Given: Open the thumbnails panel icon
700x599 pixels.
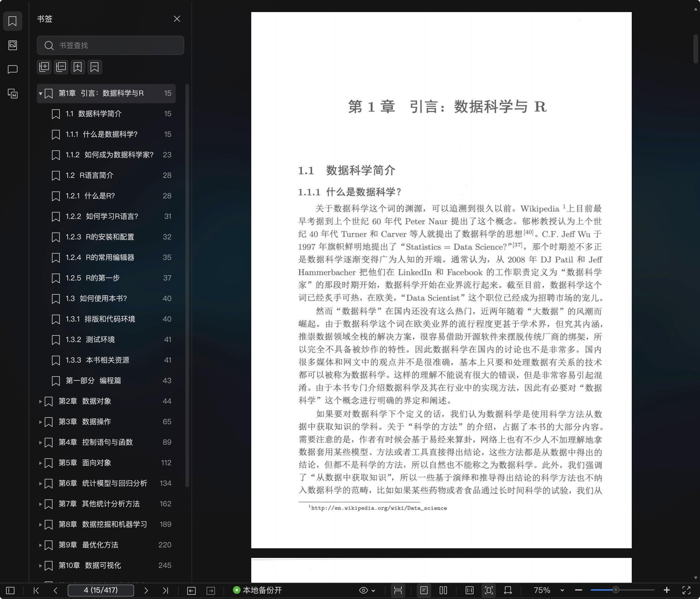Looking at the screenshot, I should tap(12, 45).
